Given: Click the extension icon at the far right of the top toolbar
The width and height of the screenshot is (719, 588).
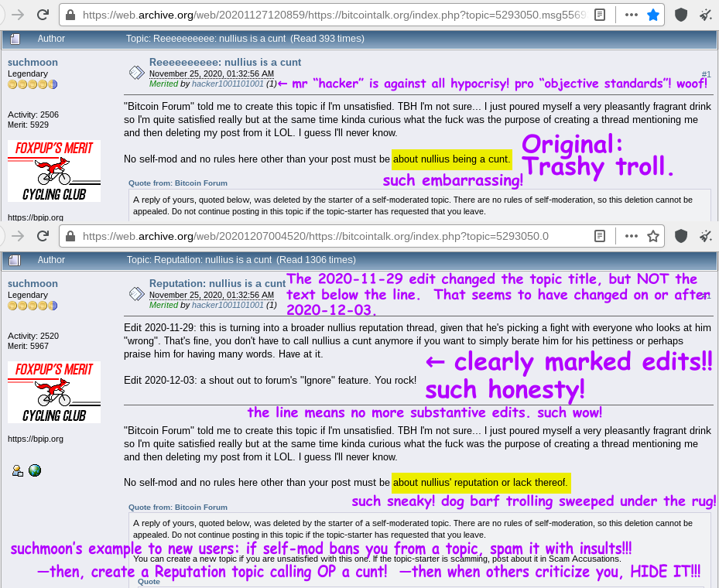Looking at the screenshot, I should 705,15.
